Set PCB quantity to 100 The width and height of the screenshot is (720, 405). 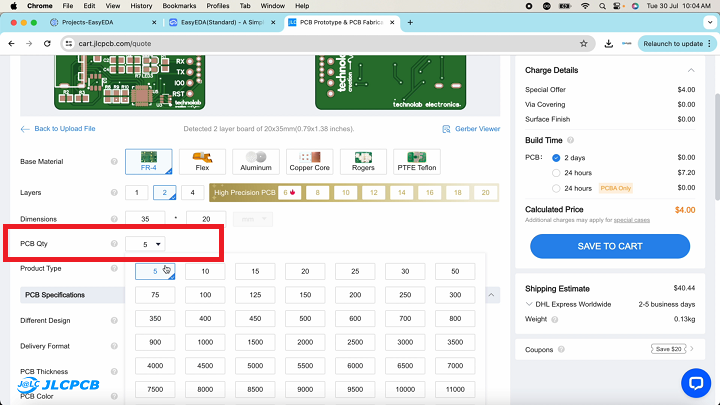(205, 295)
